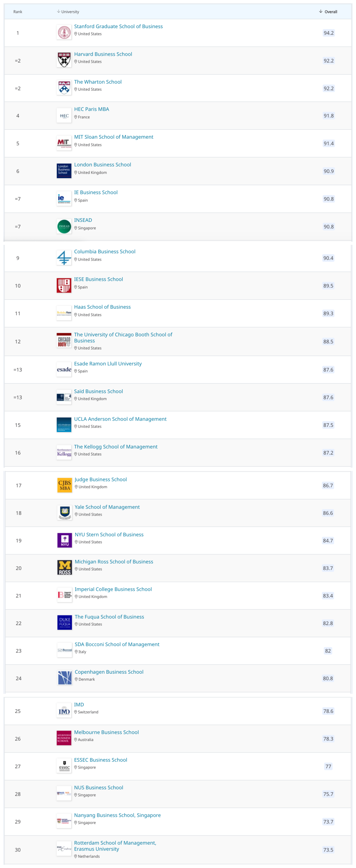The height and width of the screenshot is (868, 356).
Task: Click the HEC Paris logo
Action: point(64,116)
